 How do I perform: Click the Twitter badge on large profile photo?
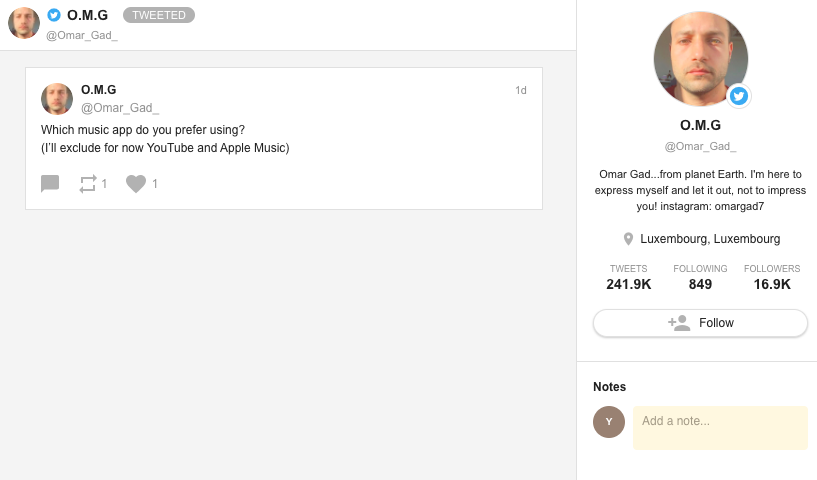click(x=739, y=96)
